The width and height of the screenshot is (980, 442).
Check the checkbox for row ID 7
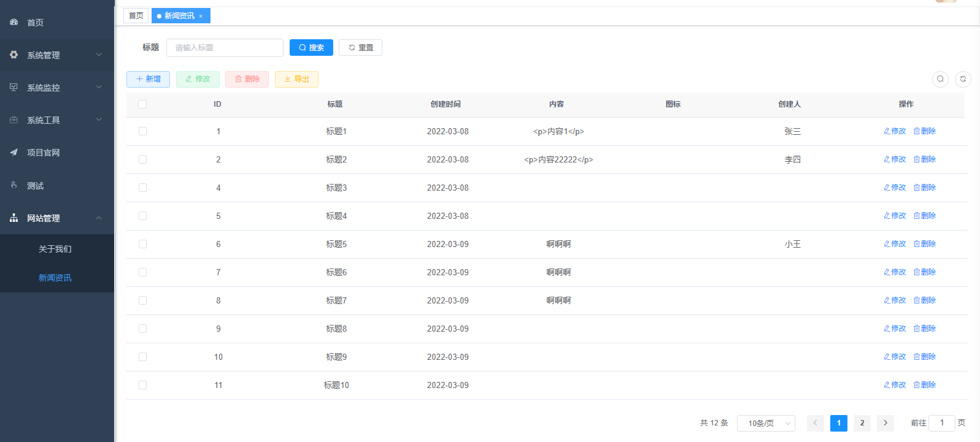(x=142, y=272)
